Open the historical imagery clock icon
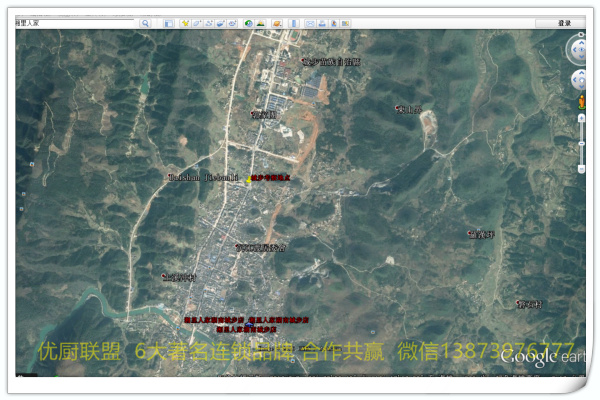The image size is (600, 400). (x=248, y=23)
